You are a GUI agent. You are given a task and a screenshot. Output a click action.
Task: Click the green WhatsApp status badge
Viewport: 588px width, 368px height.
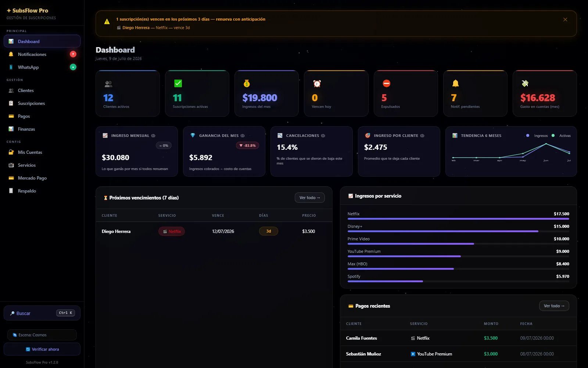click(x=73, y=67)
